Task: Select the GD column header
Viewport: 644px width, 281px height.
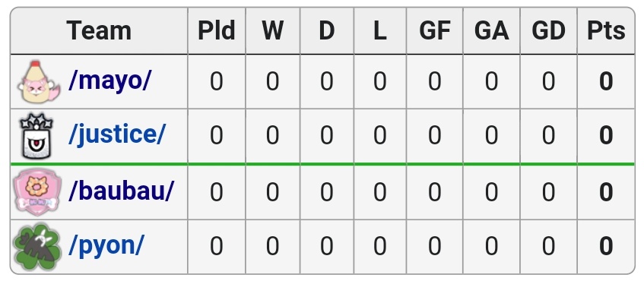Action: tap(548, 30)
